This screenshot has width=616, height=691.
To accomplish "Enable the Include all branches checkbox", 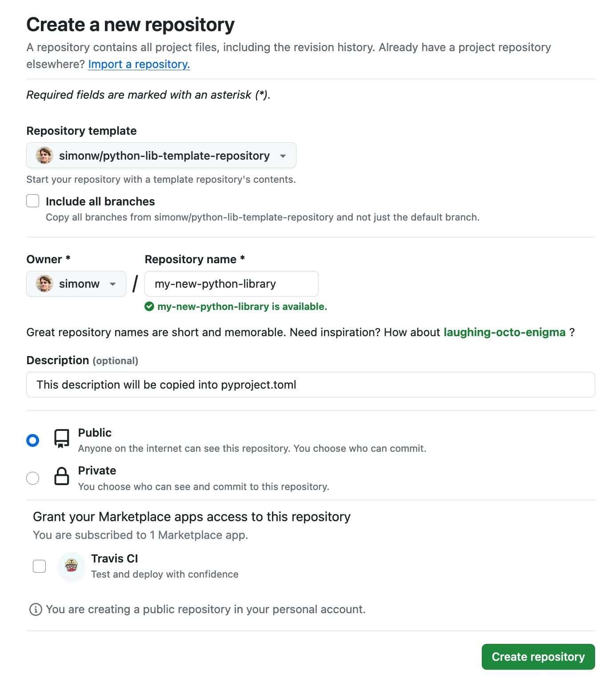I will (33, 201).
